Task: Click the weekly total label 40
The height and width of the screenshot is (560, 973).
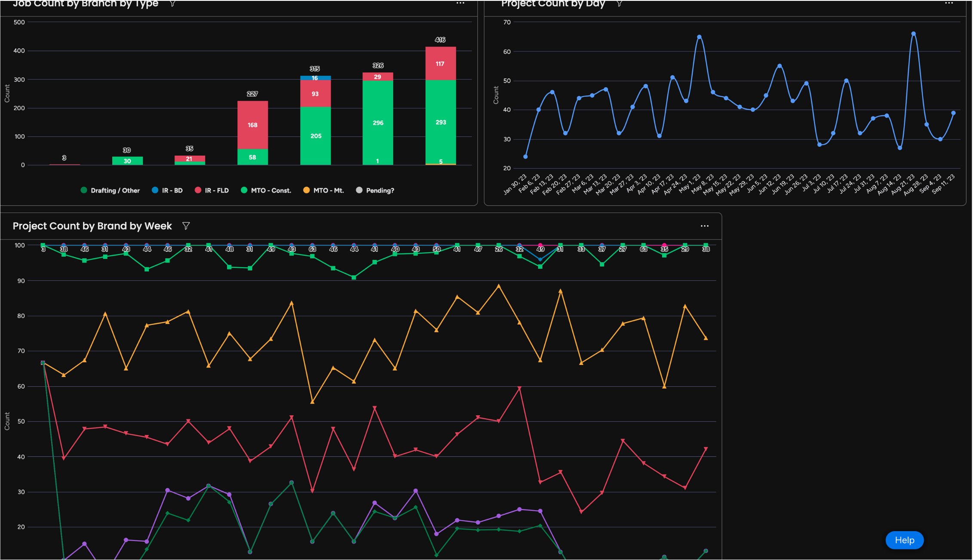Action: [x=395, y=249]
